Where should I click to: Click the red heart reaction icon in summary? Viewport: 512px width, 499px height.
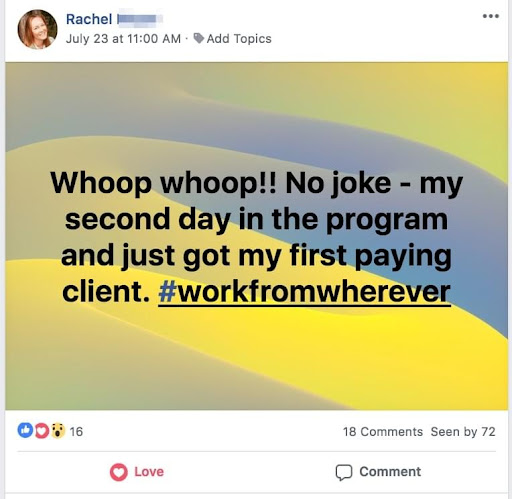click(x=42, y=430)
